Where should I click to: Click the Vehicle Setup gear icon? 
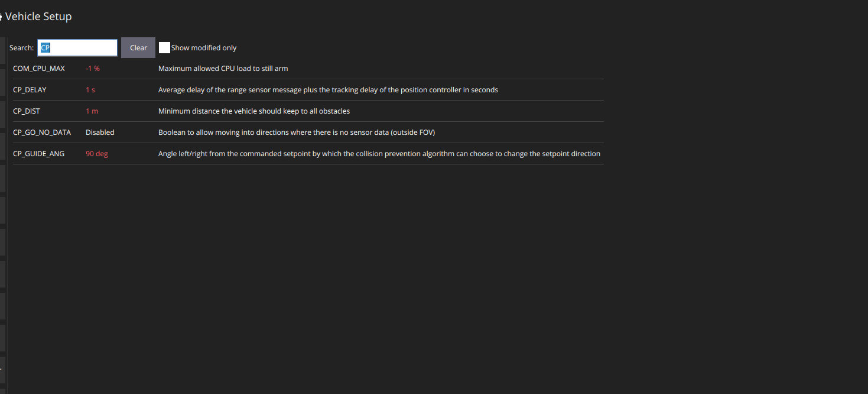point(1,17)
